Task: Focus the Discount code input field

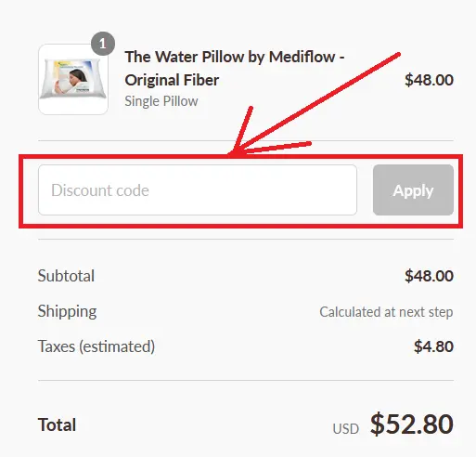Action: 198,190
